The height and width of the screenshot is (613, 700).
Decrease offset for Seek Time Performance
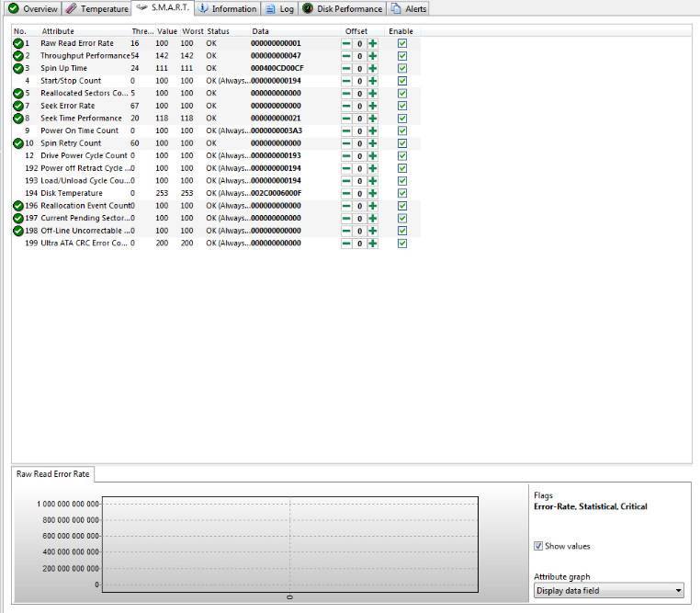[x=346, y=119]
